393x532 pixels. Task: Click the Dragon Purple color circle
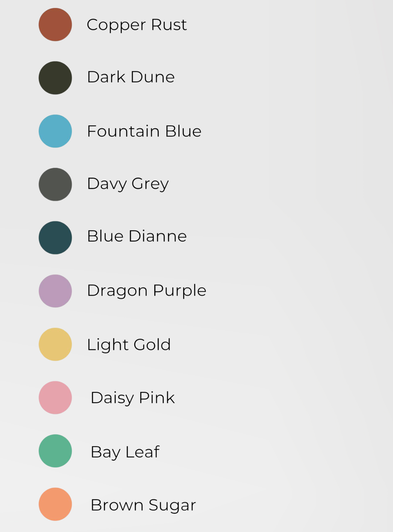coord(55,291)
